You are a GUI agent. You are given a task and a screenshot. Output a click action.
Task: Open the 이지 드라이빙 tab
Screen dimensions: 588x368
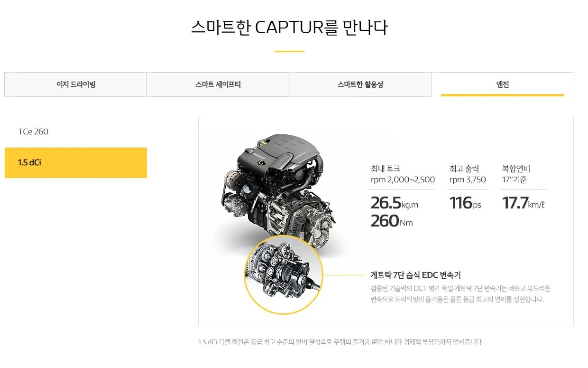(x=76, y=85)
